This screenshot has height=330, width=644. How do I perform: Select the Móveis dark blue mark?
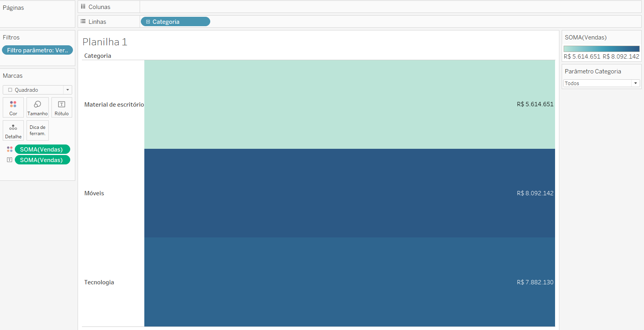(x=349, y=193)
